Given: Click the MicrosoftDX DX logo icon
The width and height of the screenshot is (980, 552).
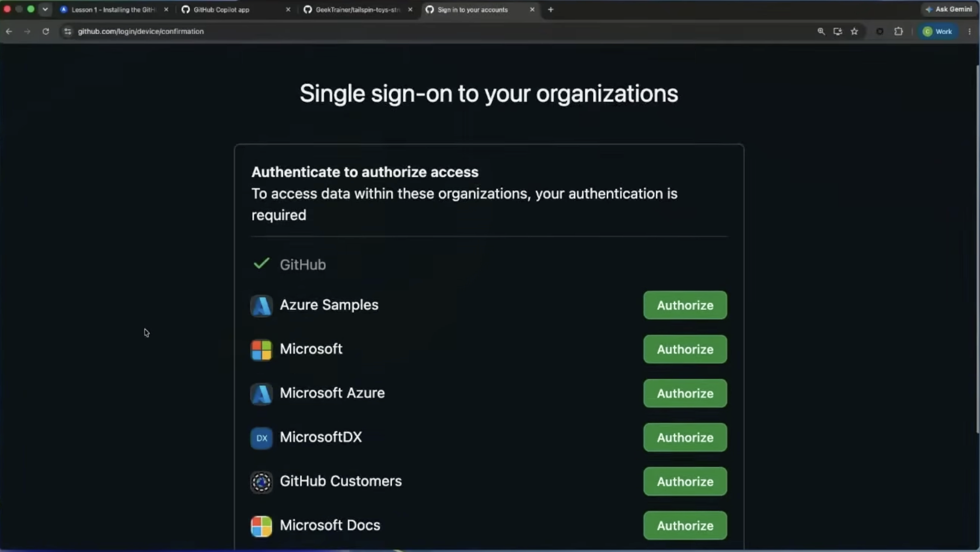Looking at the screenshot, I should 261,438.
